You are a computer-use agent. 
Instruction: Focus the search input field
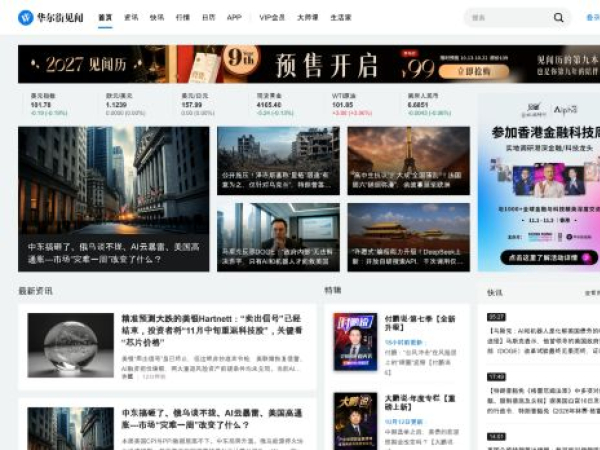click(x=509, y=18)
